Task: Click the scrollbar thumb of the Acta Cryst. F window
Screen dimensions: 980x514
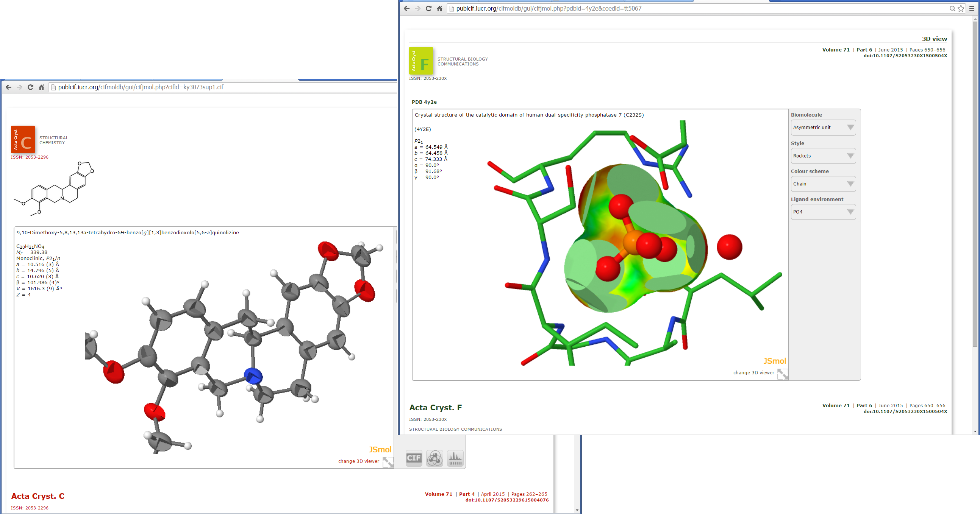Action: tap(975, 184)
